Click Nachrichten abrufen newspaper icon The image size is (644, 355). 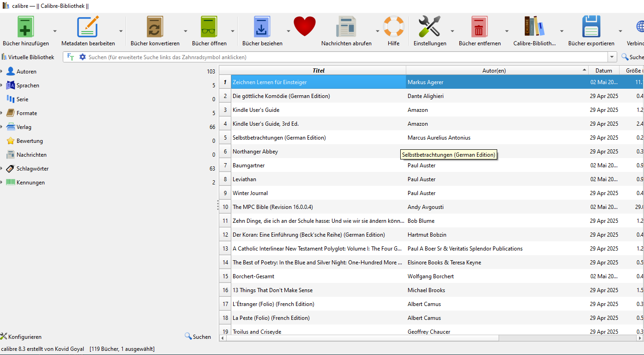click(x=346, y=26)
